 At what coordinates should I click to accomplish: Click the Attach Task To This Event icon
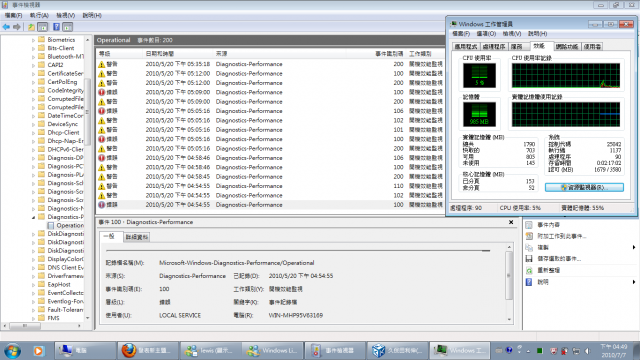pyautogui.click(x=529, y=236)
